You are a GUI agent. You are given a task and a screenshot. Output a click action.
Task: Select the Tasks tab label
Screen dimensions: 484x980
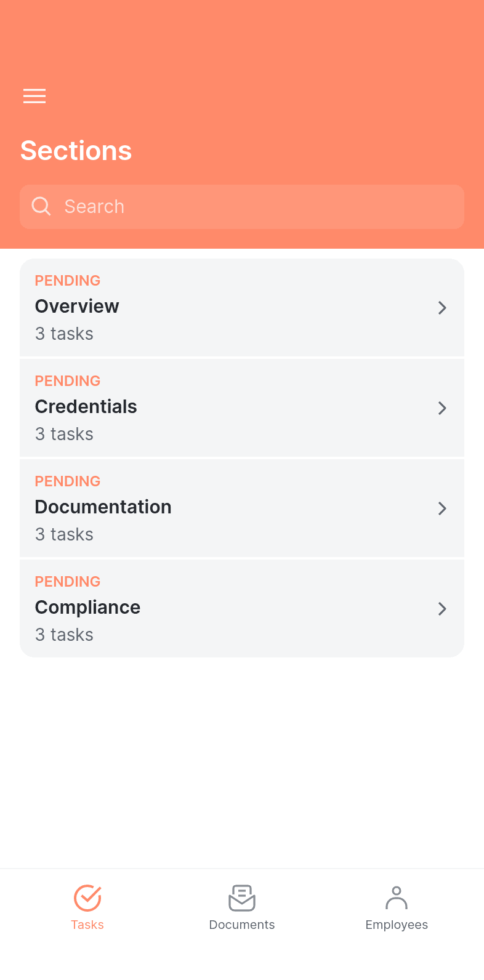(87, 925)
